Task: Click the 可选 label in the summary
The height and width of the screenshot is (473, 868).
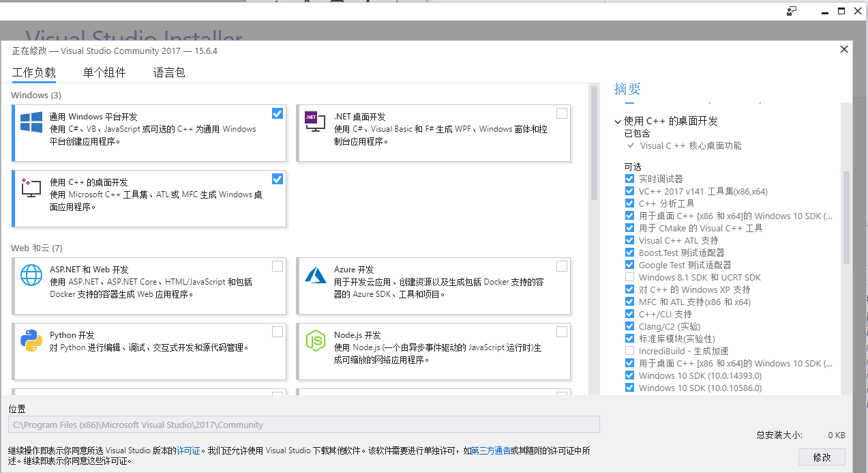Action: 633,167
